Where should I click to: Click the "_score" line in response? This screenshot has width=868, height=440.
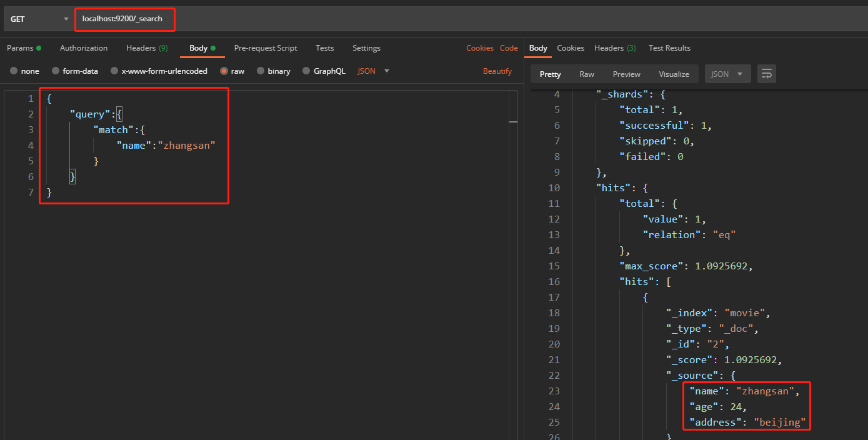pyautogui.click(x=724, y=360)
